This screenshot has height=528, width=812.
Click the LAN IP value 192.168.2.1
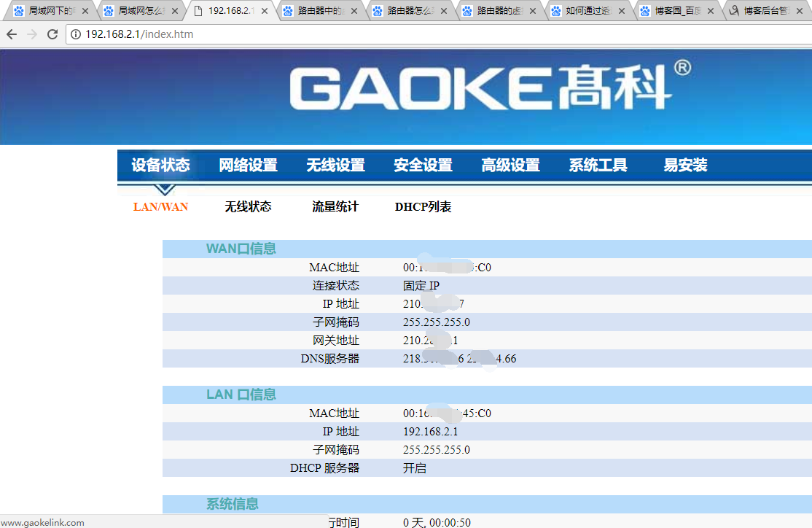click(430, 432)
